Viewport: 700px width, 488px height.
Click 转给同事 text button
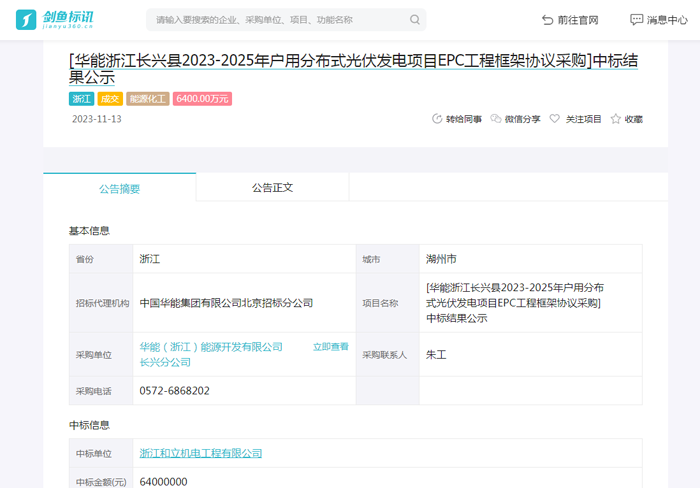[x=464, y=119]
